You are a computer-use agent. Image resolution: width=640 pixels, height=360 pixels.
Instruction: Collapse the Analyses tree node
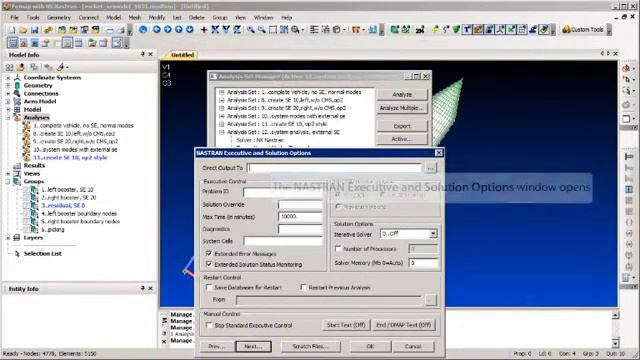(x=8, y=118)
